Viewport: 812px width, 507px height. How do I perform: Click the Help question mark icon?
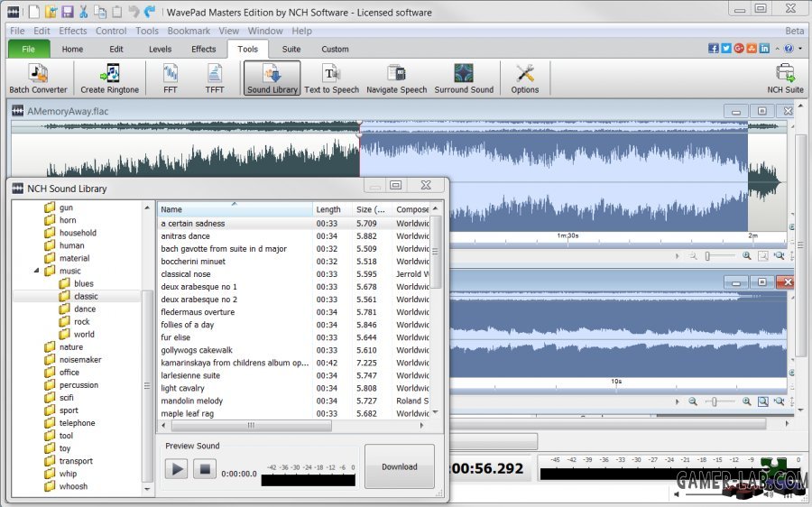(x=789, y=48)
